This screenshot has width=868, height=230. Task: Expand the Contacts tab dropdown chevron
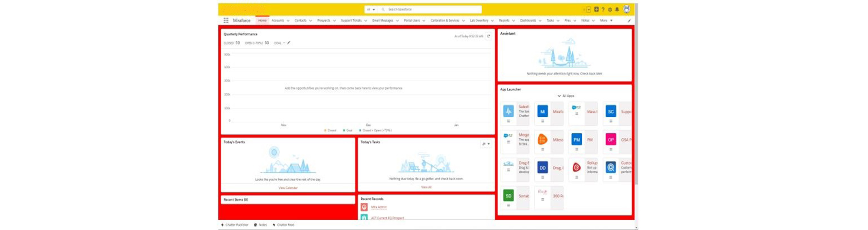tap(311, 20)
